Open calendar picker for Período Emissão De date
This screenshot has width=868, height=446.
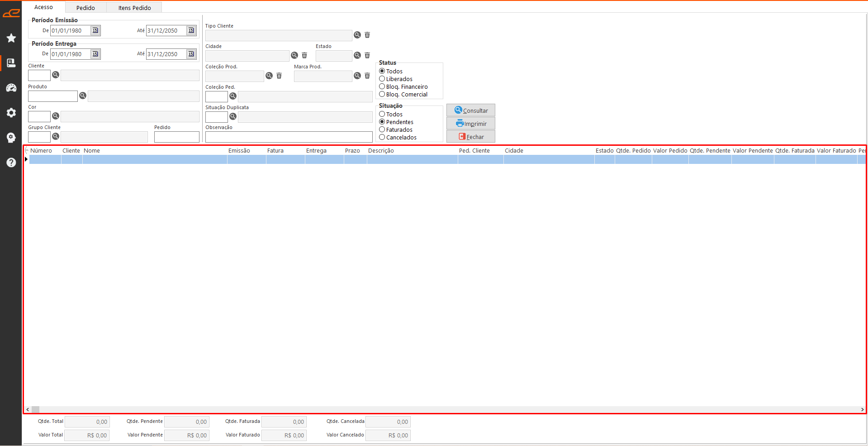coord(95,30)
